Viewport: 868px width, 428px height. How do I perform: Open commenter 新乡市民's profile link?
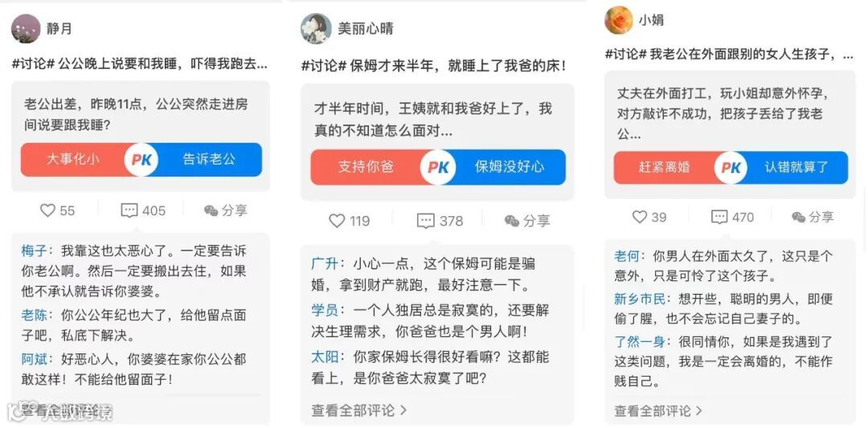[640, 300]
